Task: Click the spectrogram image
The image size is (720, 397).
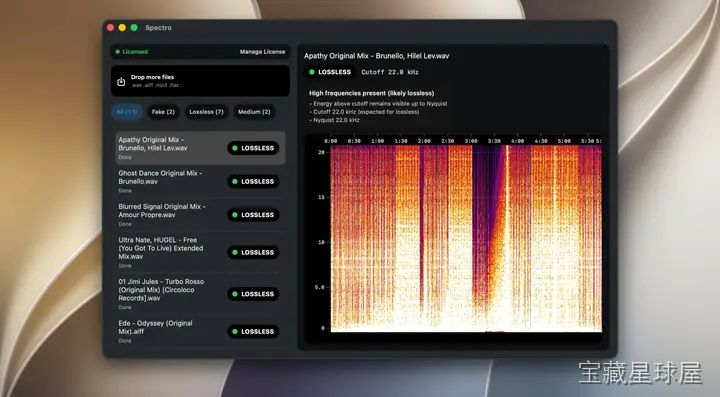Action: click(466, 238)
